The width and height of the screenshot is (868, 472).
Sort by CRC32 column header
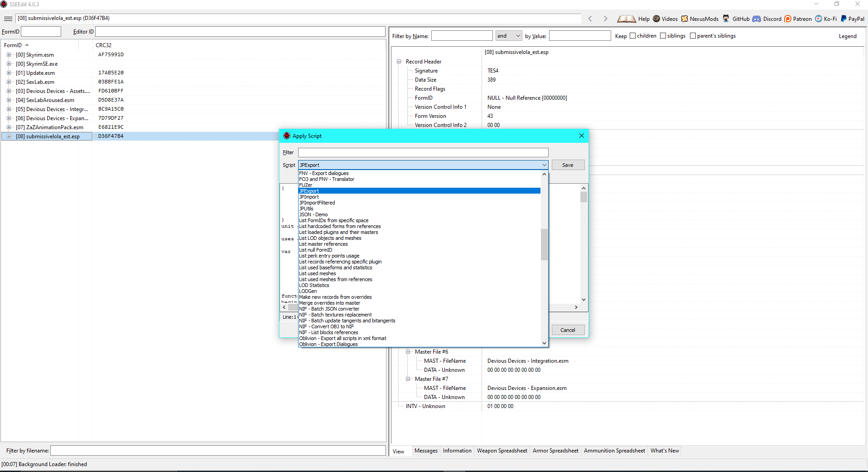[239, 45]
